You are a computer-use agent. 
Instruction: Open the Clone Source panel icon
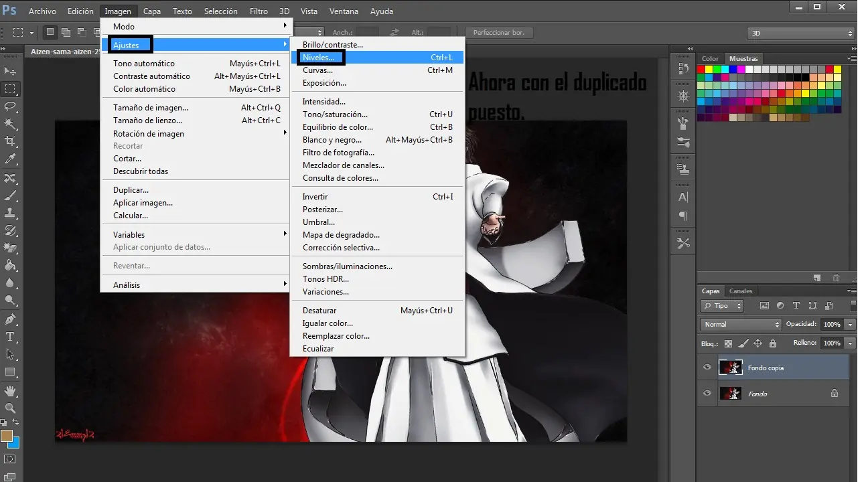(x=683, y=169)
